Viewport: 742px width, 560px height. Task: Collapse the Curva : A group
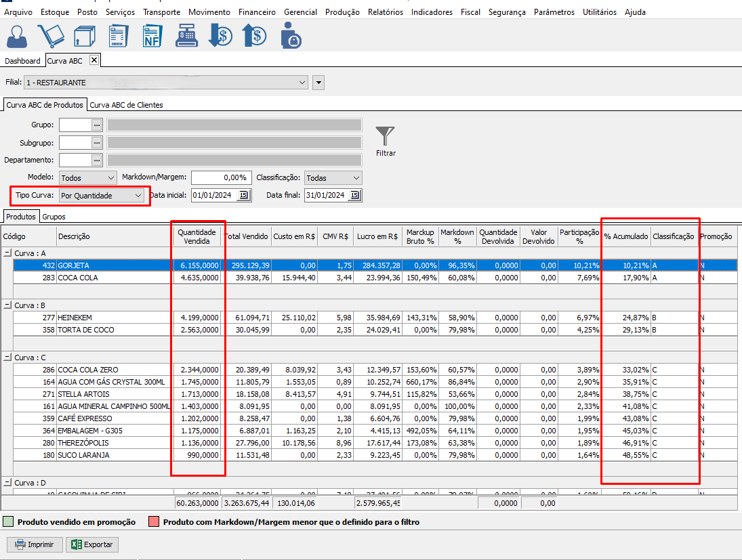pos(7,253)
